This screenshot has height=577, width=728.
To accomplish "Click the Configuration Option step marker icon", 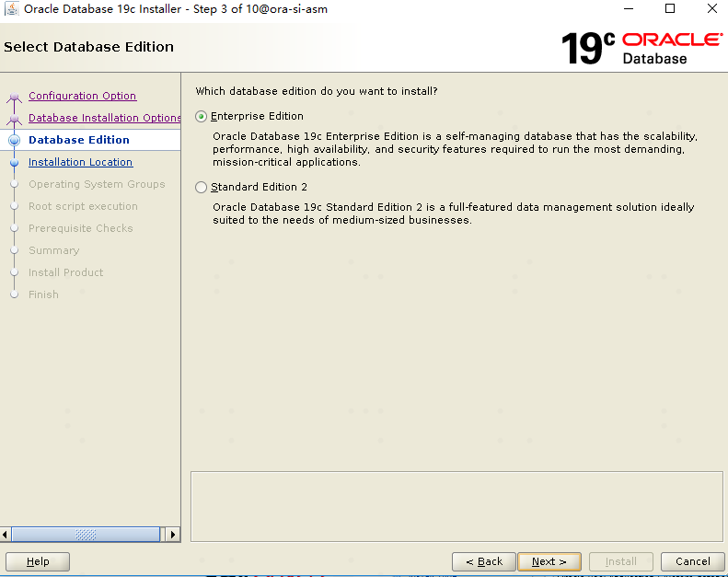I will pos(15,97).
